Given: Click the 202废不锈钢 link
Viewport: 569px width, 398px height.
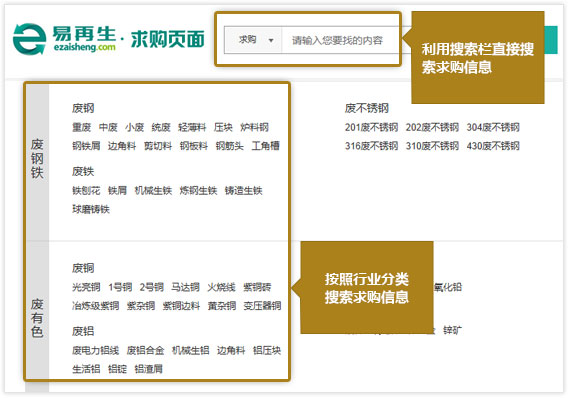Looking at the screenshot, I should point(433,127).
